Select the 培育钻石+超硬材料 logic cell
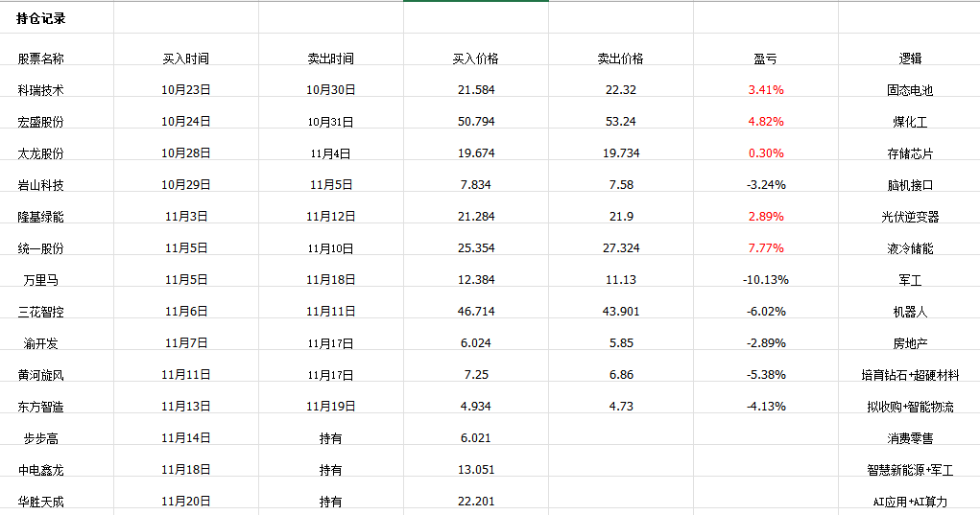 coord(910,375)
